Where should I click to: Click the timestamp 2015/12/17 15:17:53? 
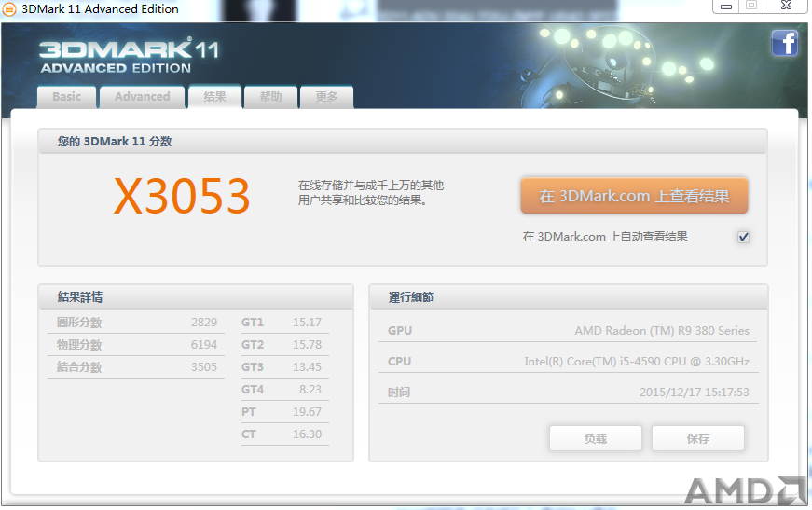click(x=694, y=392)
